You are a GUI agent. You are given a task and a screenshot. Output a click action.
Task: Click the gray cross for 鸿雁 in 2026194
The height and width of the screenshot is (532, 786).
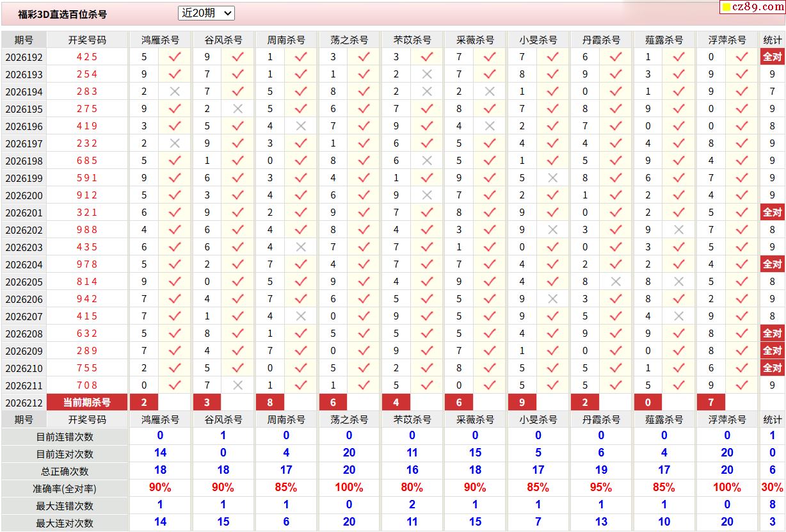point(175,91)
